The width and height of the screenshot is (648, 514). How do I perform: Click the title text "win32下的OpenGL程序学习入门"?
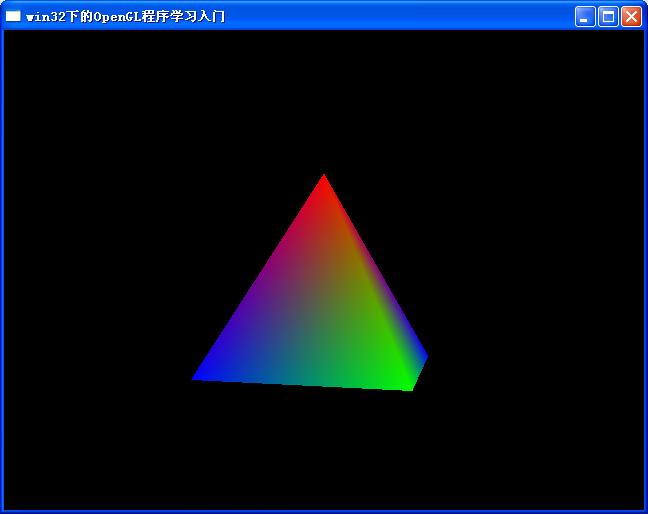pyautogui.click(x=126, y=17)
